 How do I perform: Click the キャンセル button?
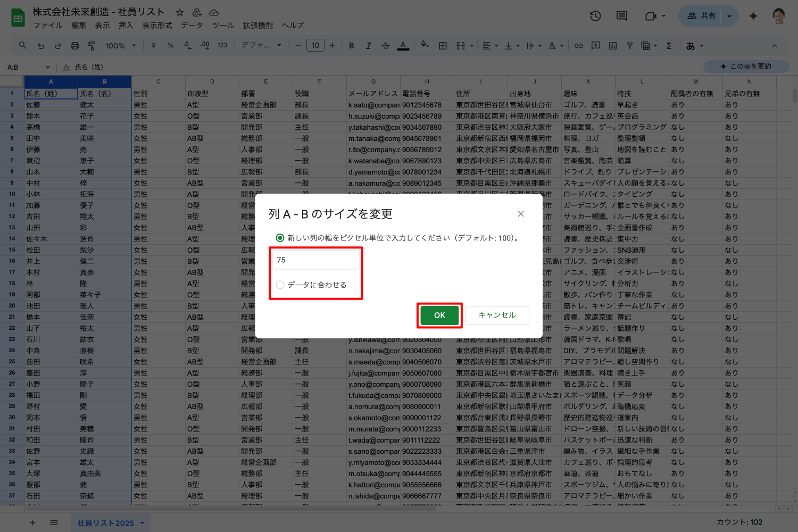click(497, 315)
